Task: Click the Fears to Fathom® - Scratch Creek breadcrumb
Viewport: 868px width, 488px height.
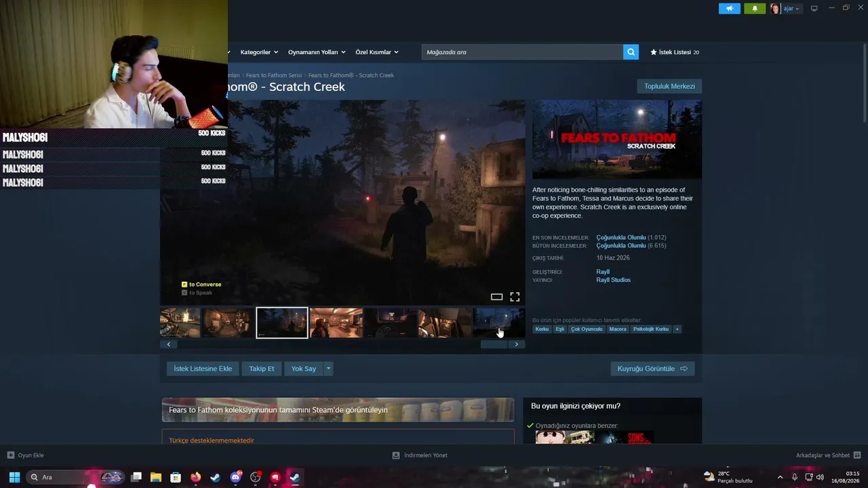Action: [x=351, y=75]
